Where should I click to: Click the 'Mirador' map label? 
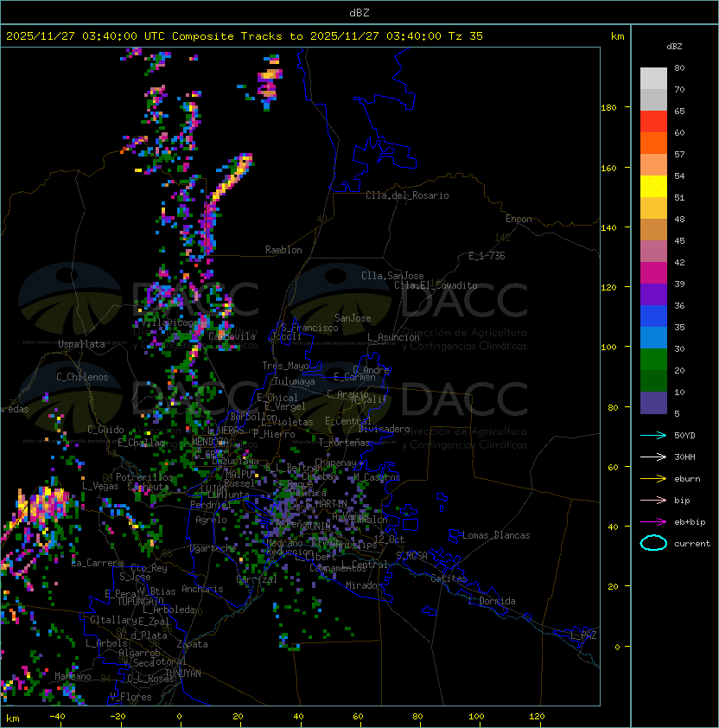[x=365, y=585]
